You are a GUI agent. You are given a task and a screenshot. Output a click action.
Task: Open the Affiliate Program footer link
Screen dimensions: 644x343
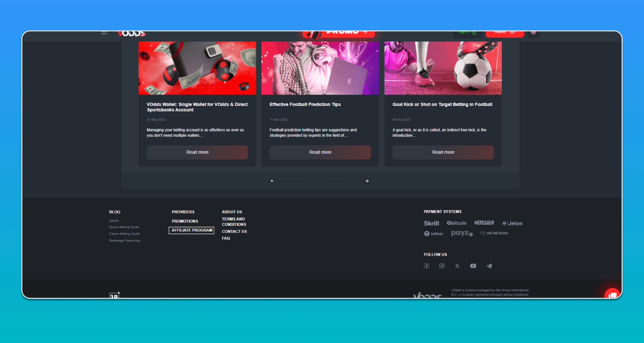(x=192, y=230)
